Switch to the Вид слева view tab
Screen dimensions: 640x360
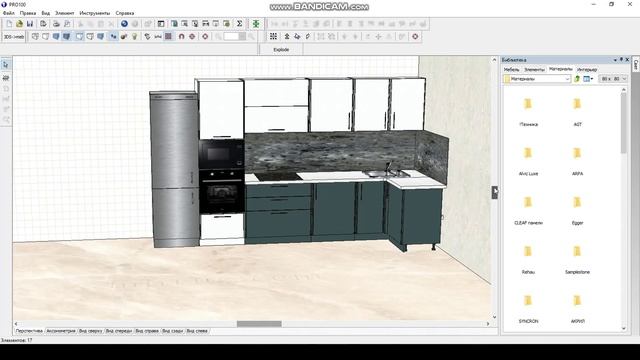click(197, 331)
